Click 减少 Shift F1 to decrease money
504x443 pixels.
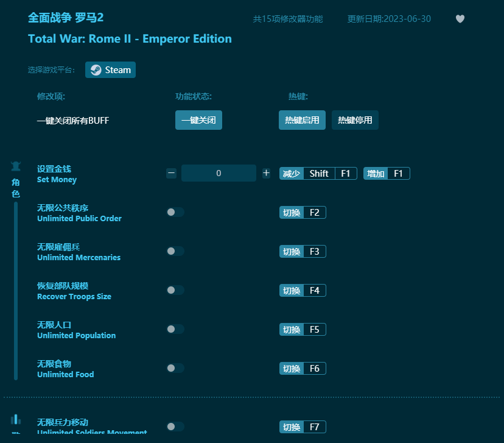tap(318, 173)
